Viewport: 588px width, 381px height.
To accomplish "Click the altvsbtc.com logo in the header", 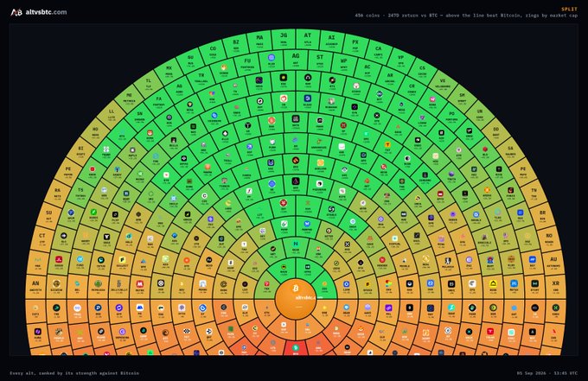I will (x=39, y=12).
